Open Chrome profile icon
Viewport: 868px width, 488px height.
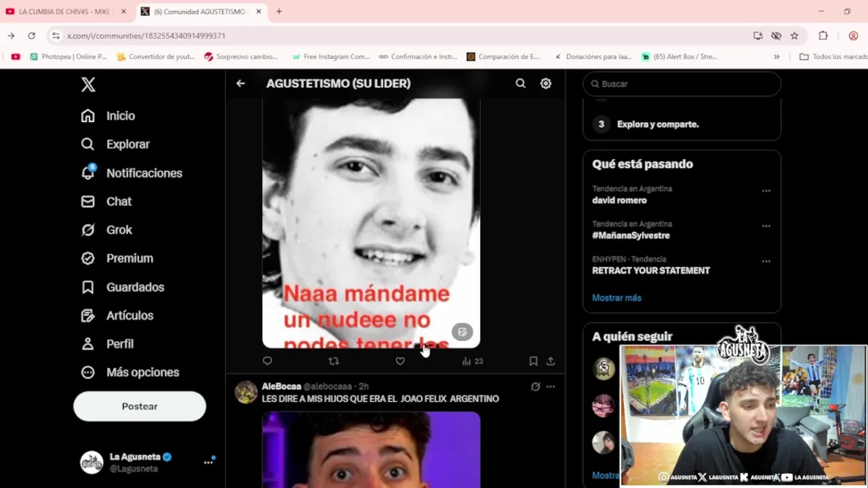tap(854, 36)
